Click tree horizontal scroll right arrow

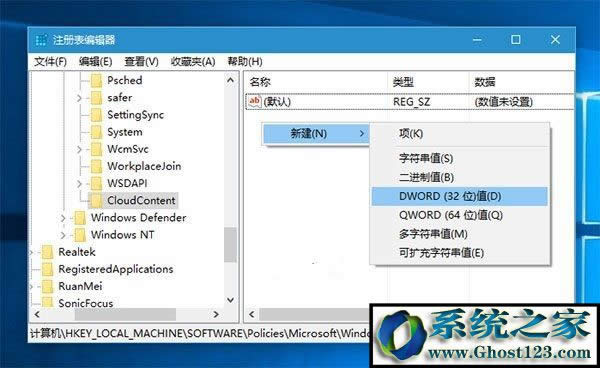tap(216, 314)
